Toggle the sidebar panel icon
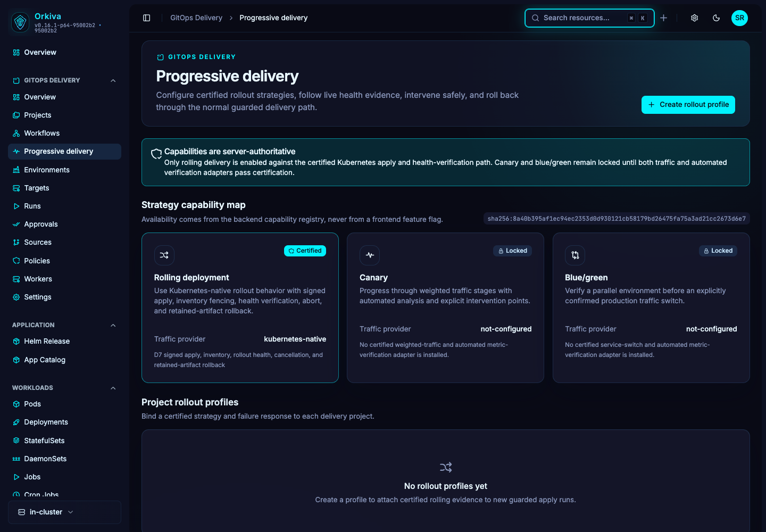The height and width of the screenshot is (532, 766). [147, 18]
